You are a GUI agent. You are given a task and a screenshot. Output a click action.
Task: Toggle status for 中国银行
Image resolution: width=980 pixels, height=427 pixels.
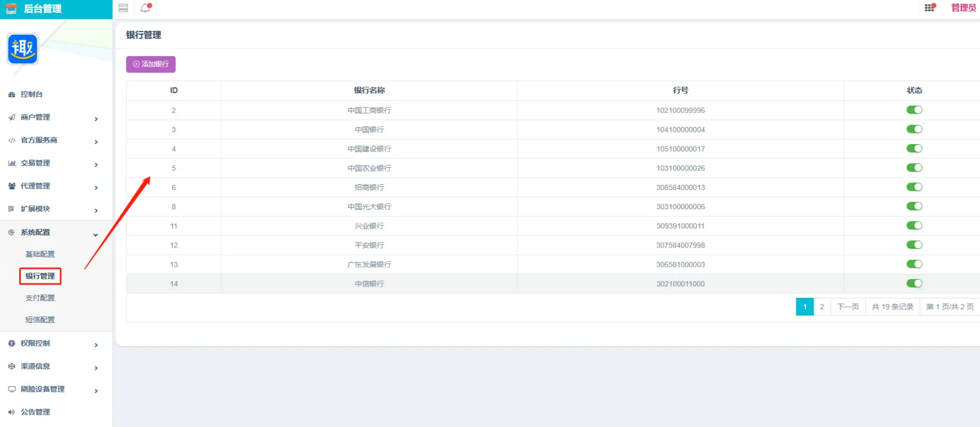point(914,129)
